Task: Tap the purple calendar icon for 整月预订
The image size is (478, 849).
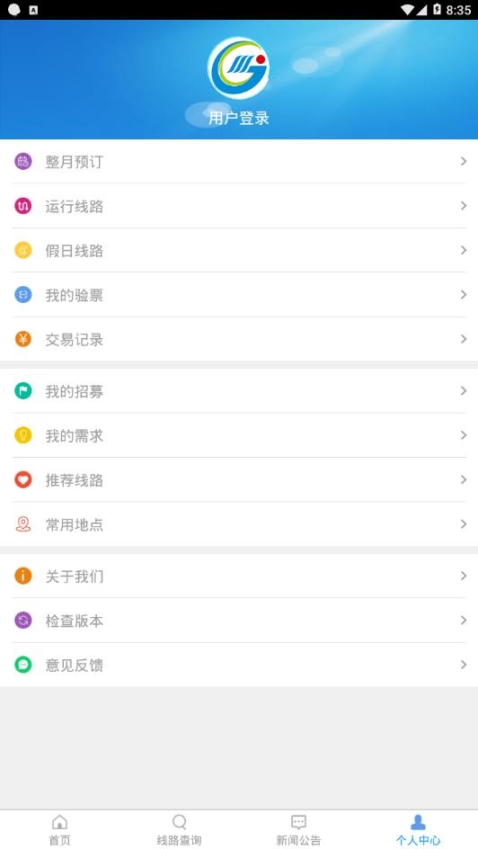Action: 23,161
